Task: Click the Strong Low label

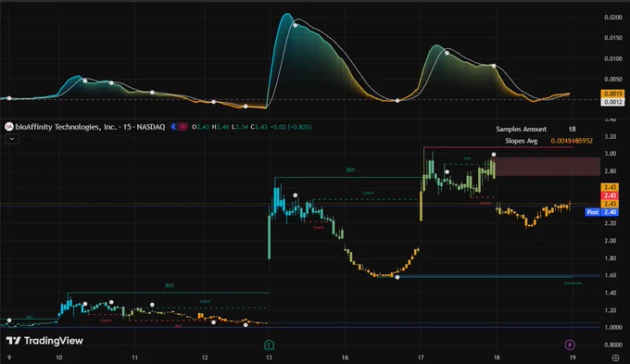Action: click(x=573, y=283)
